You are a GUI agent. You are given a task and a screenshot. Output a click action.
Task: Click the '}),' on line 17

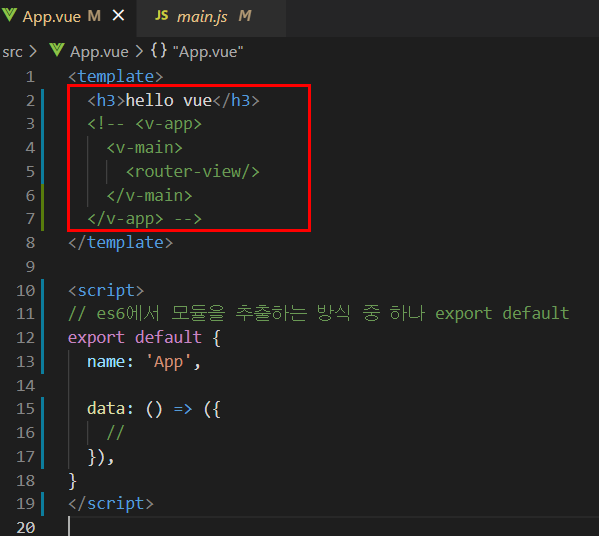click(101, 457)
